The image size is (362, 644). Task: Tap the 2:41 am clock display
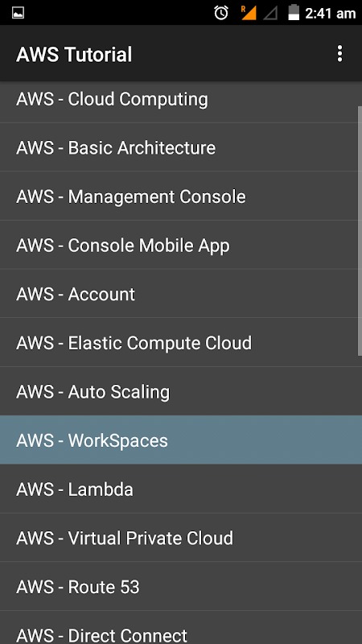[330, 14]
